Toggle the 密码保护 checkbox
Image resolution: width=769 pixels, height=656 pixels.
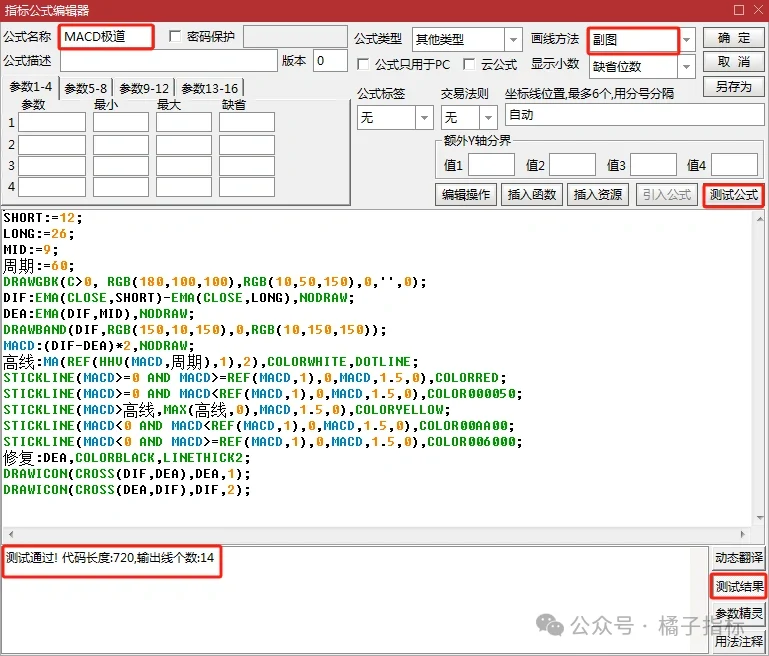coord(175,36)
